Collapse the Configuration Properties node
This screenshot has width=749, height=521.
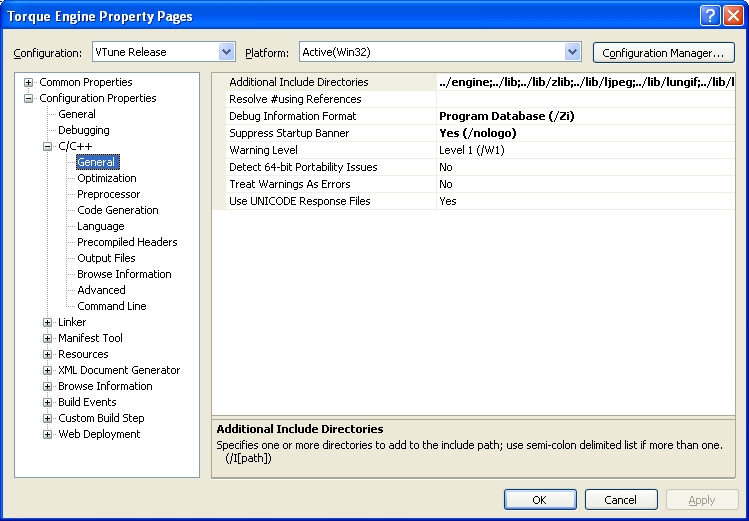(x=29, y=98)
